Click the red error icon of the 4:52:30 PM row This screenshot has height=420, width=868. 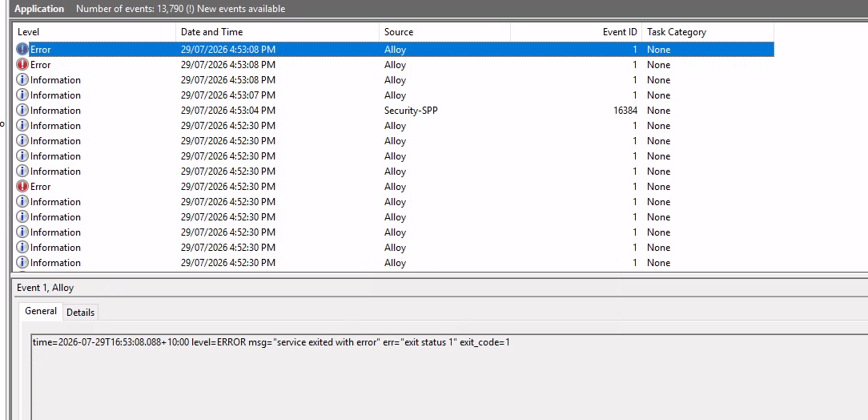coord(22,186)
